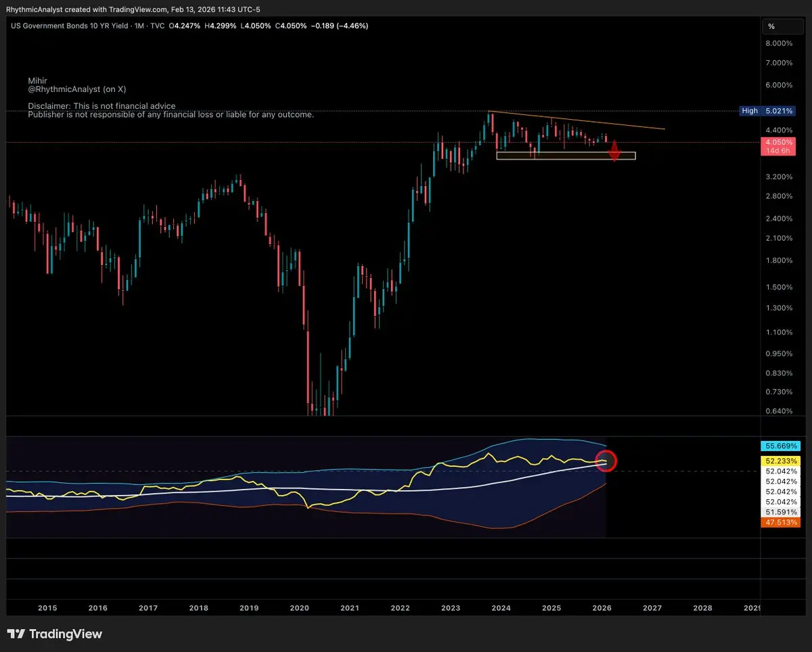Click the 2016 label on time axis
Screen dimensions: 812x652
tap(98, 608)
